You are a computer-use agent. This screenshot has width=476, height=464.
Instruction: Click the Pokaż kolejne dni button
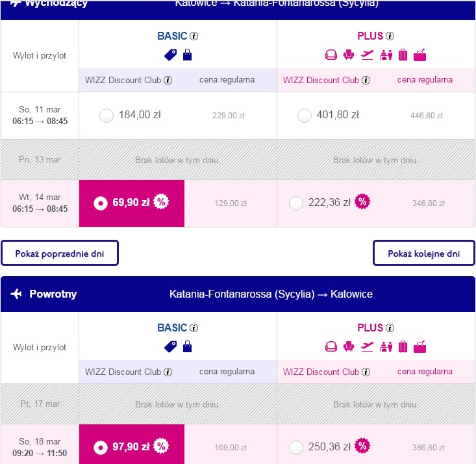pyautogui.click(x=424, y=253)
